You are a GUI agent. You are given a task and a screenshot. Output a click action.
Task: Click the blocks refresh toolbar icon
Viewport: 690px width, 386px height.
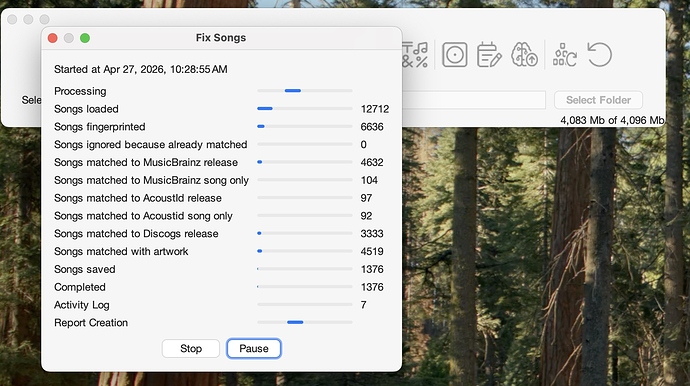[x=565, y=55]
